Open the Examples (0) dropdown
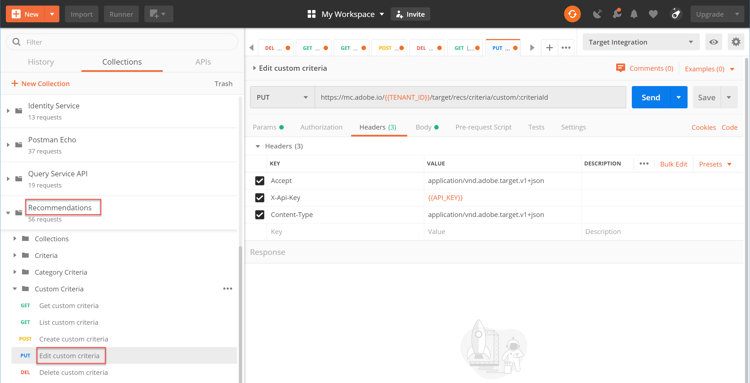The height and width of the screenshot is (383, 750). click(709, 69)
